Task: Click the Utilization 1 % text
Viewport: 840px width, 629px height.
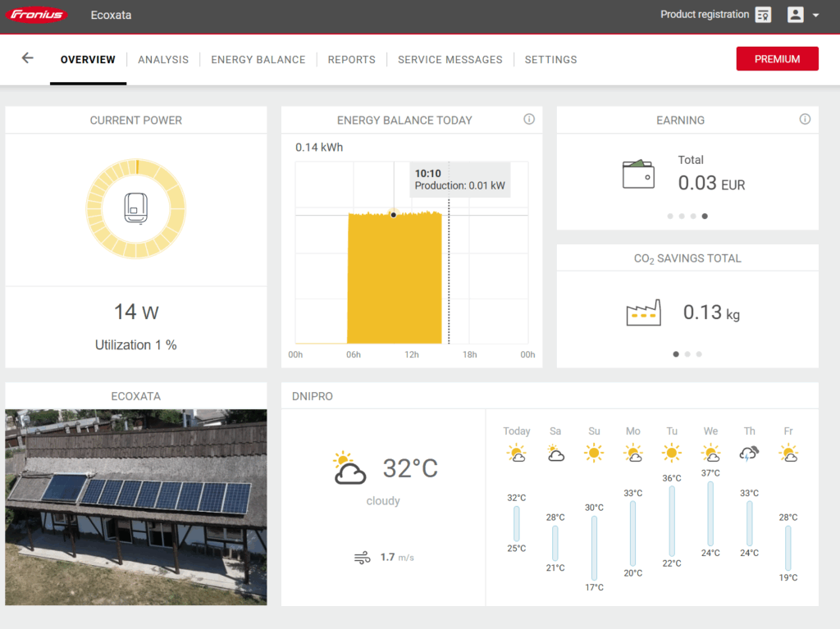Action: (x=136, y=344)
